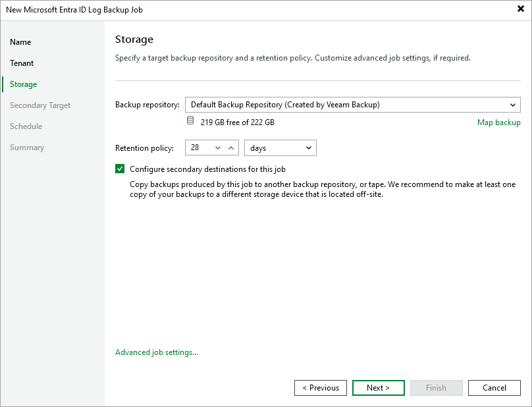Go to the Tenant step
Screen dimensions: 532x407
pyautogui.click(x=21, y=63)
